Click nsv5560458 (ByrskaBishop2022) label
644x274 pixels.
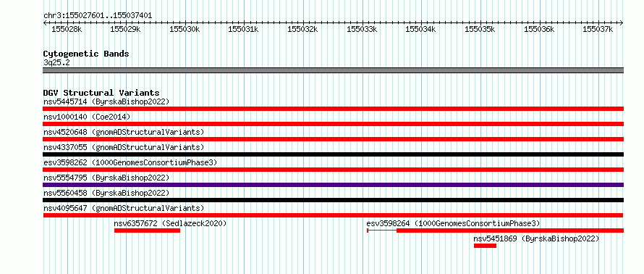(106, 193)
